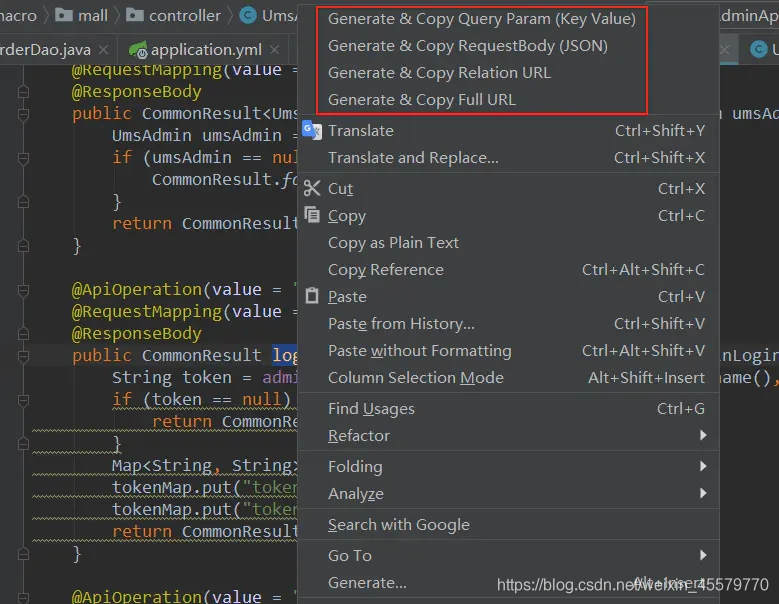
Task: Click class icon on right editor tab
Action: (x=759, y=49)
